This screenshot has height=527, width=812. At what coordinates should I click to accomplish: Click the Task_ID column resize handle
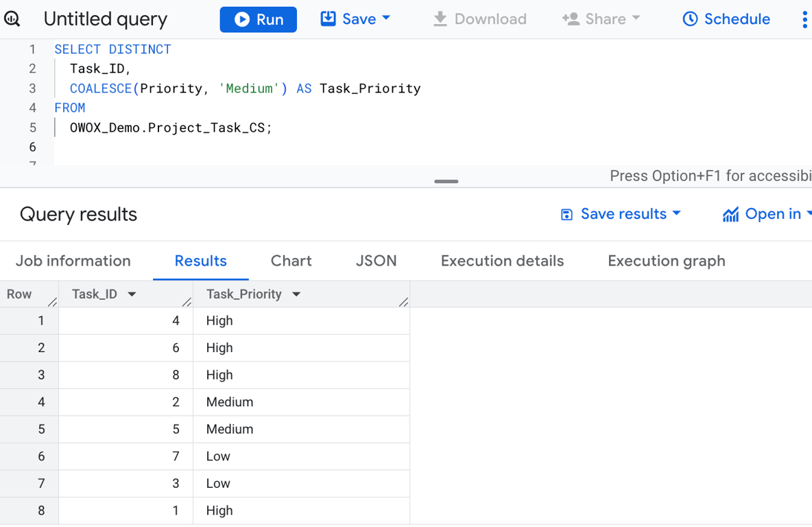[187, 302]
